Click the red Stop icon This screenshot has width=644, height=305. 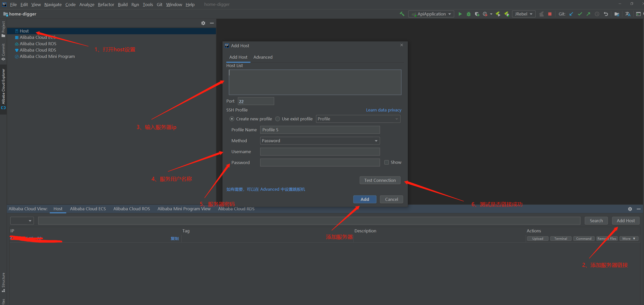coord(550,14)
